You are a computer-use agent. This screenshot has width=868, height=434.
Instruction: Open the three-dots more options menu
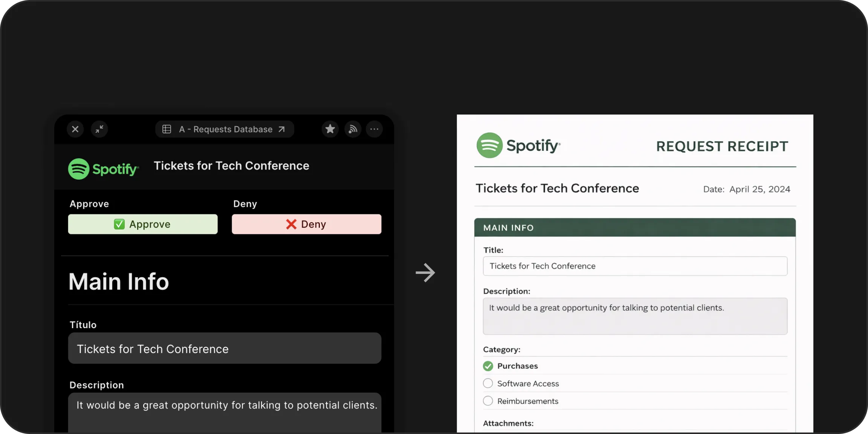[374, 129]
